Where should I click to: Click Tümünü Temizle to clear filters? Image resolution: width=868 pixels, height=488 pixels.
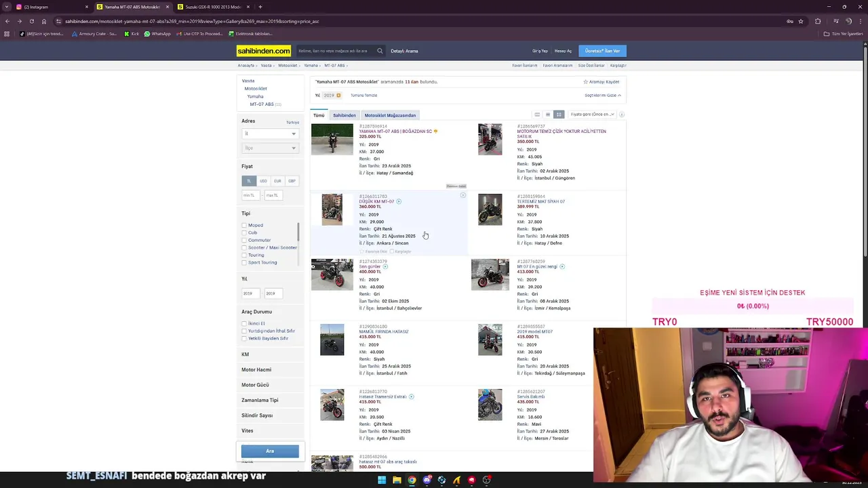364,96
